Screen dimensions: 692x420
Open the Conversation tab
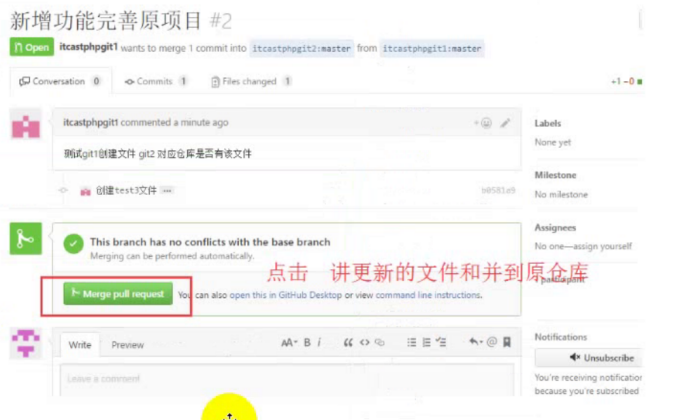pos(60,81)
